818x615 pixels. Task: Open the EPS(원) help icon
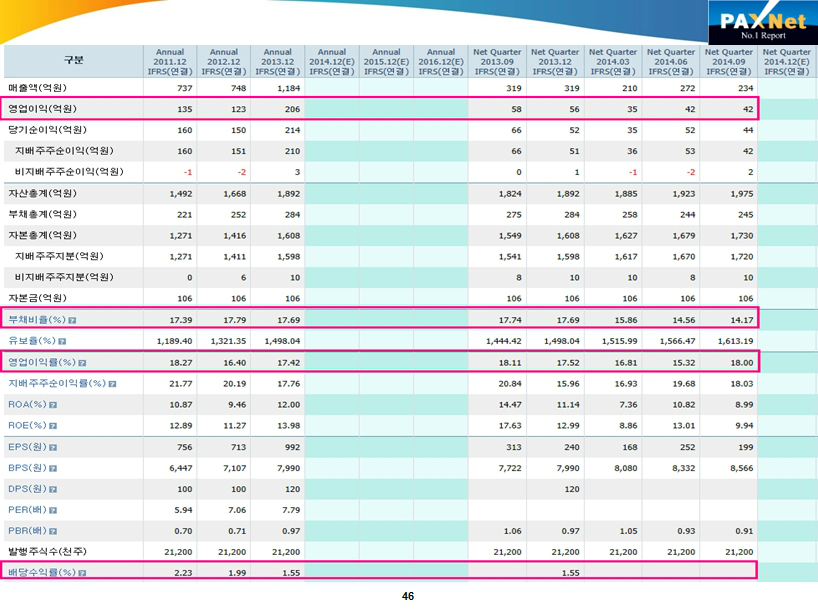tap(53, 447)
